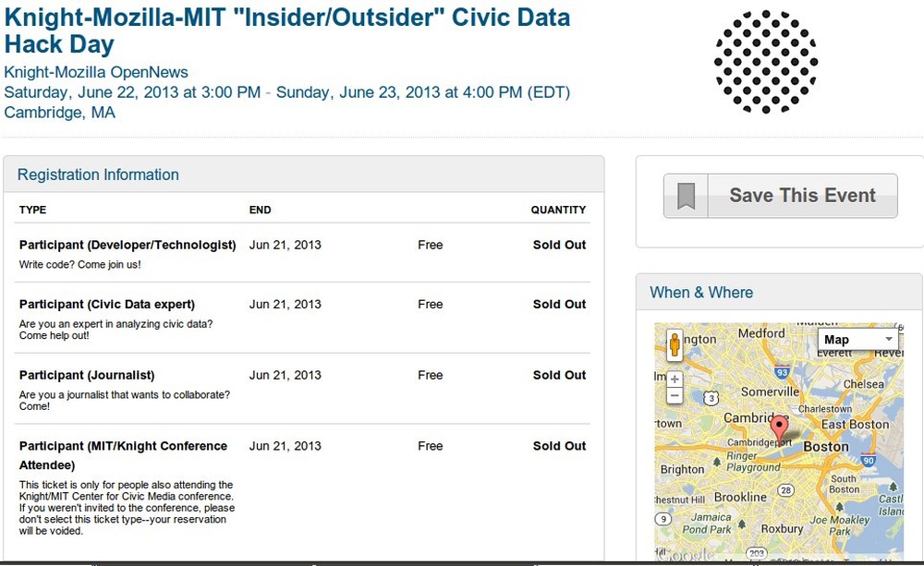Screen dimensions: 924x566
Task: Click the Hack Day event title link
Action: click(287, 30)
